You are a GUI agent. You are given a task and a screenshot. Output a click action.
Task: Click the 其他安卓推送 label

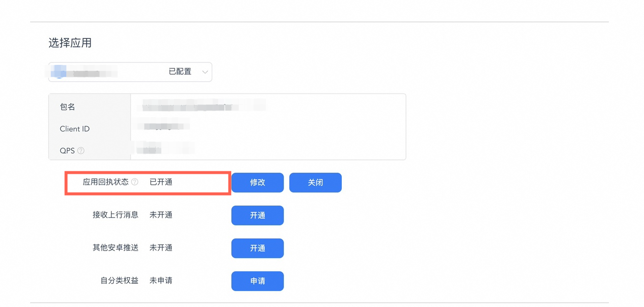pos(115,248)
